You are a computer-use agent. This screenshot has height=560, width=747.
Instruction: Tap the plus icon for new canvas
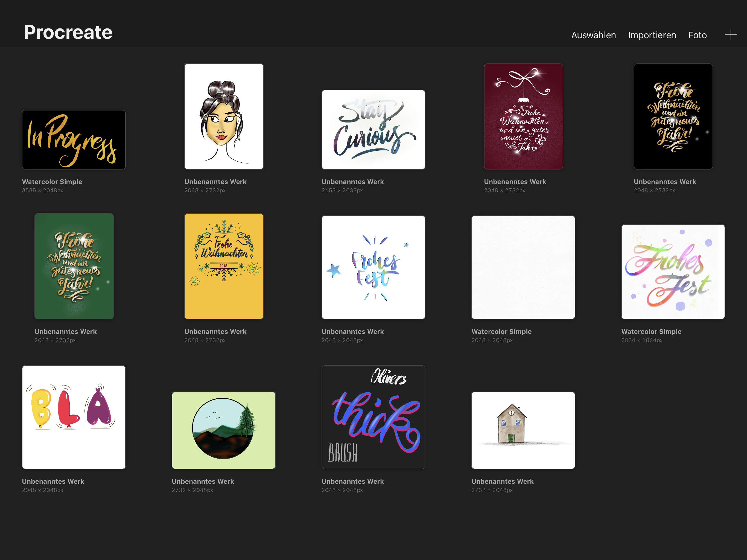730,35
